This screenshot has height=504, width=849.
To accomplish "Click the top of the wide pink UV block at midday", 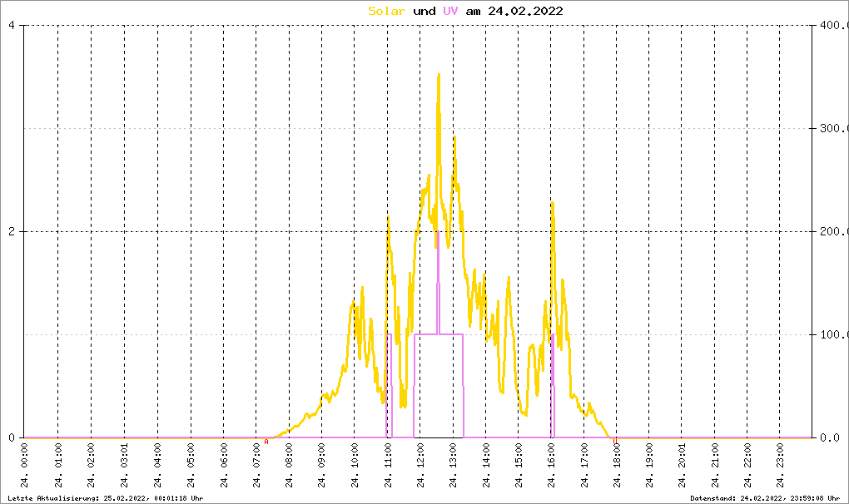I will [x=439, y=334].
